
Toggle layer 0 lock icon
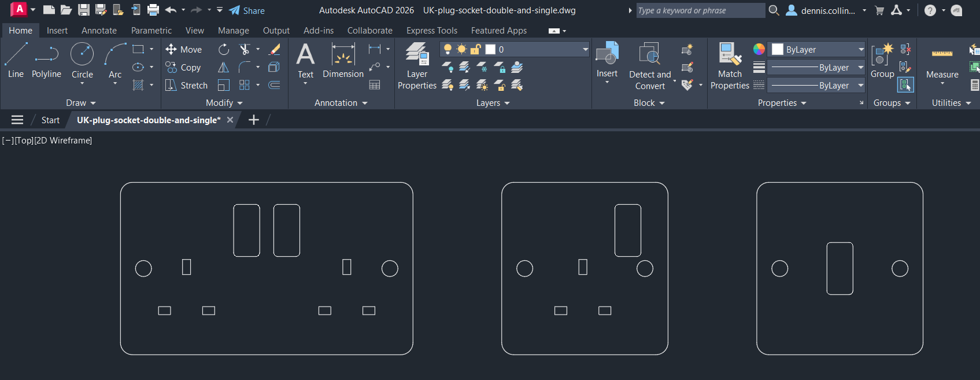[x=475, y=49]
